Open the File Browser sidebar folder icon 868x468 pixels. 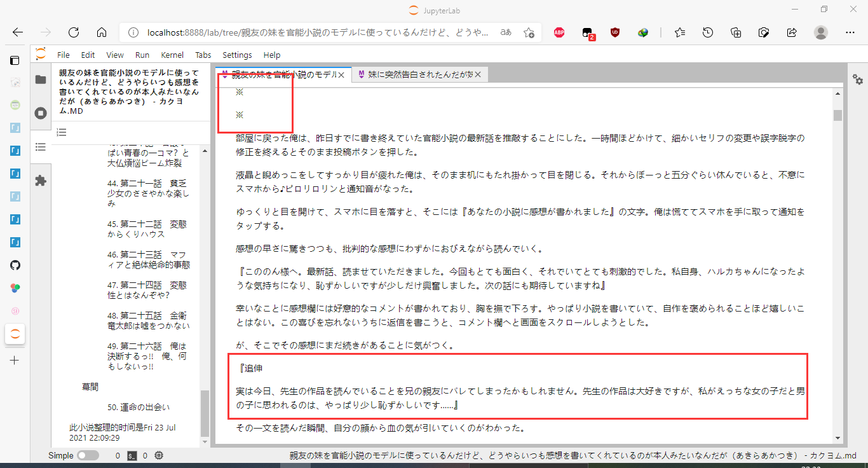tap(41, 79)
